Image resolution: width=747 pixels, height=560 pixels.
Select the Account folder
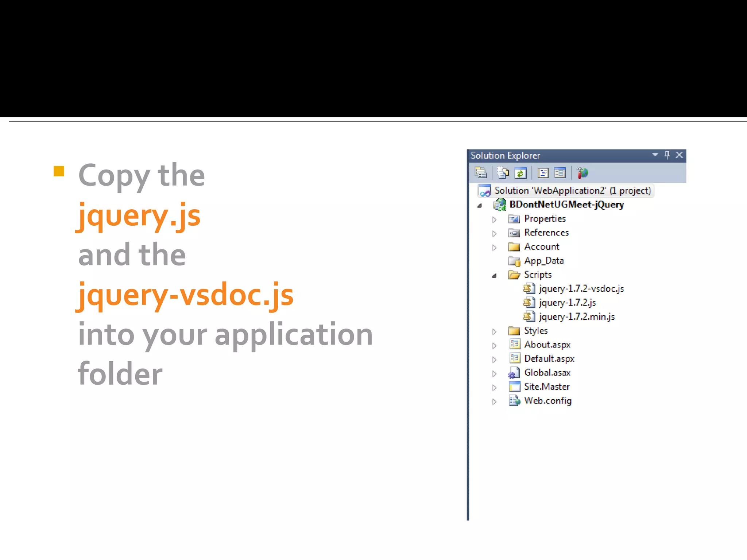[542, 246]
